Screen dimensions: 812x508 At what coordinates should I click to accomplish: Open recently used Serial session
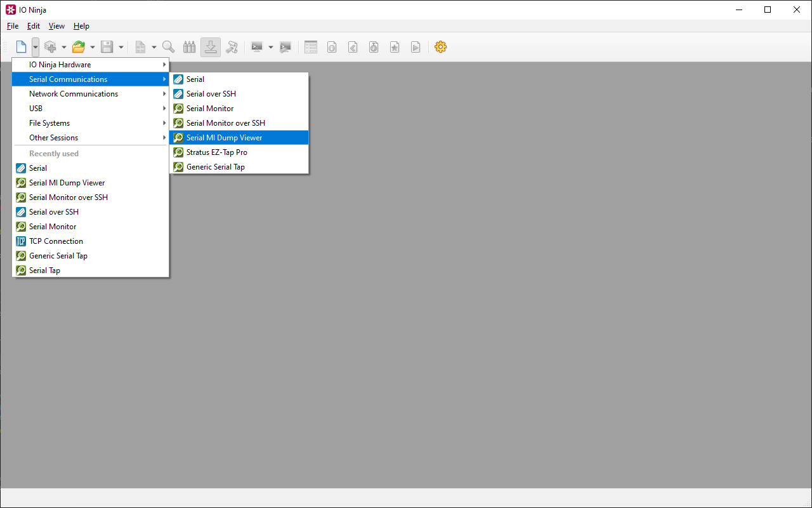(x=91, y=168)
